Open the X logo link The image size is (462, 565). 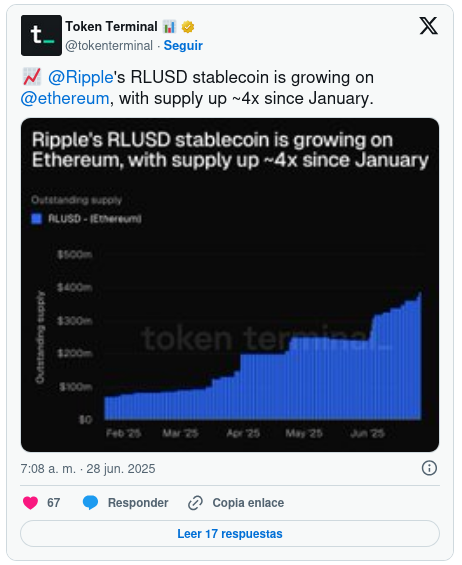click(x=428, y=26)
